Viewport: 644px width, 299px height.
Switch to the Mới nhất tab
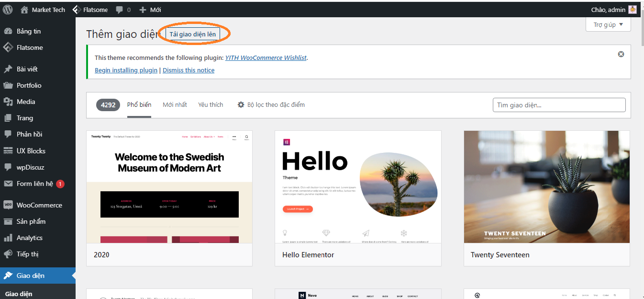point(175,104)
